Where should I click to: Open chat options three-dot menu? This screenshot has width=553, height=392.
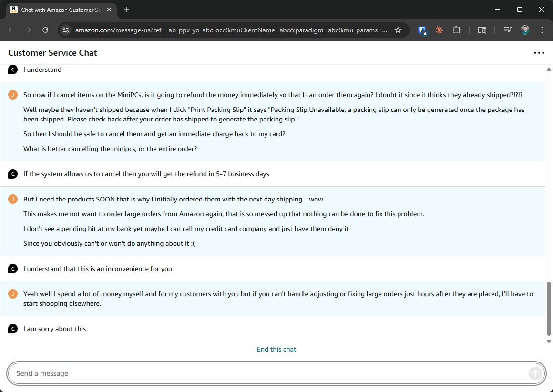point(539,53)
